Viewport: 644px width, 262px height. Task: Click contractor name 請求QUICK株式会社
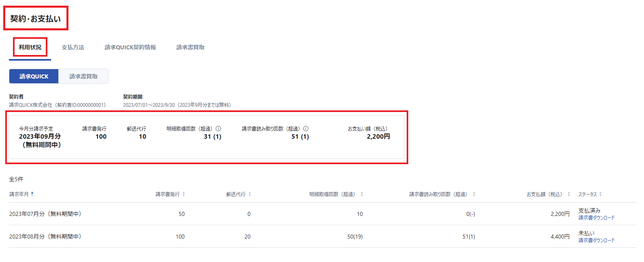[30, 105]
